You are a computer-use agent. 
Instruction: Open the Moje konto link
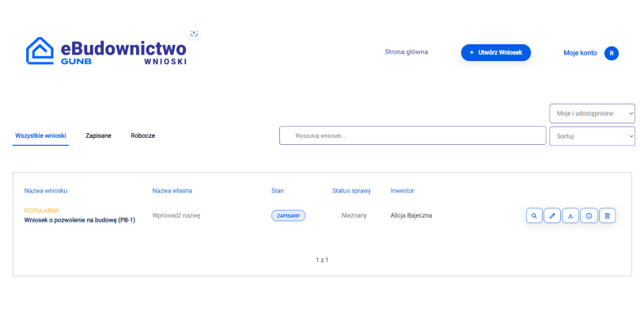(580, 53)
